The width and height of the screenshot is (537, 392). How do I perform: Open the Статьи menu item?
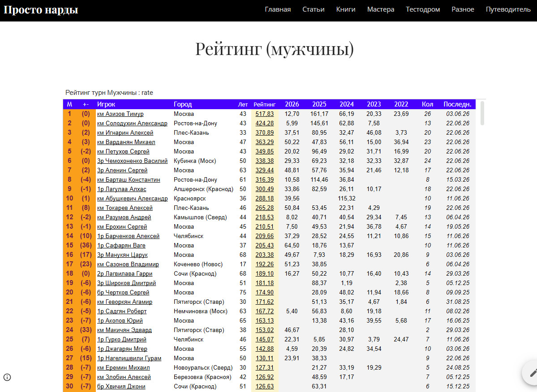click(x=314, y=9)
